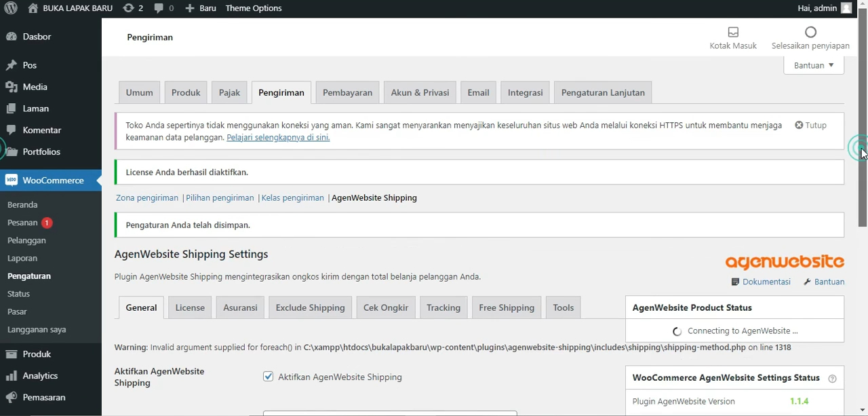Switch to the Pembayaran tab
The height and width of the screenshot is (416, 868).
coord(347,92)
